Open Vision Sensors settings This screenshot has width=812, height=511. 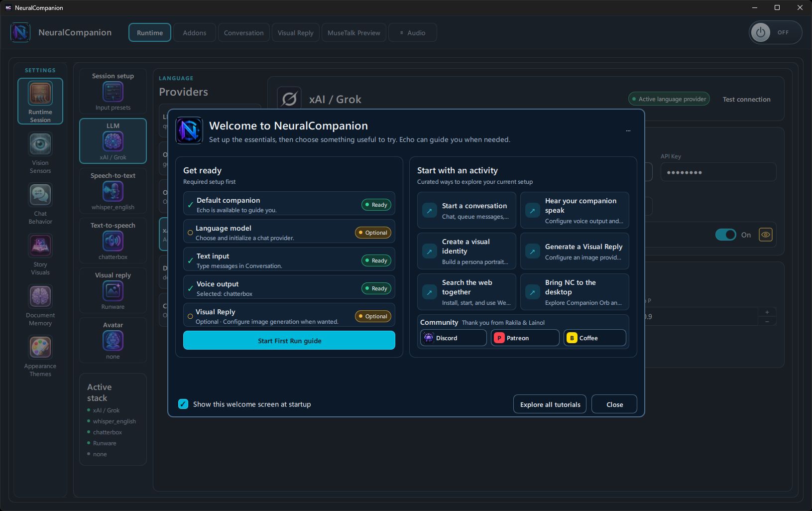coord(40,153)
